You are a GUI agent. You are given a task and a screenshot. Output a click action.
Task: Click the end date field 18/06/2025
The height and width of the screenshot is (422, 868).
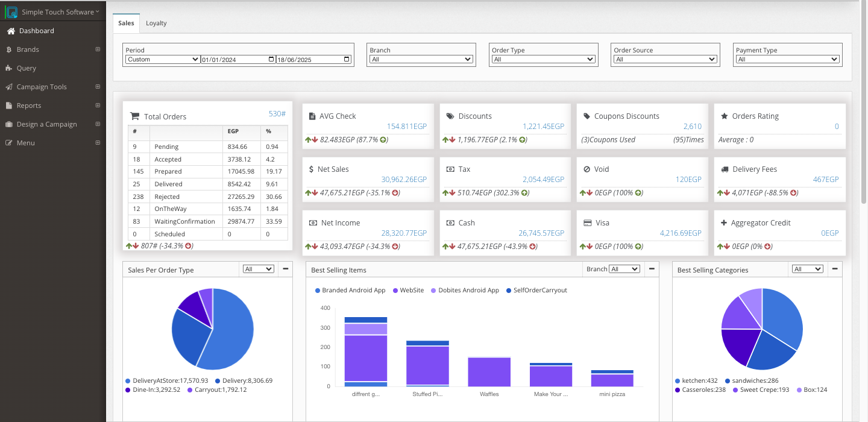(x=314, y=59)
